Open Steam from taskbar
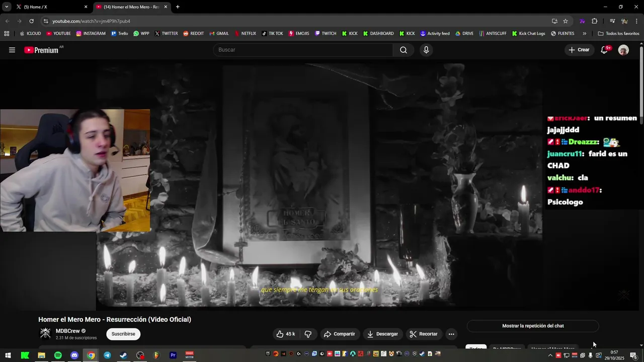The height and width of the screenshot is (362, 644). (x=123, y=355)
